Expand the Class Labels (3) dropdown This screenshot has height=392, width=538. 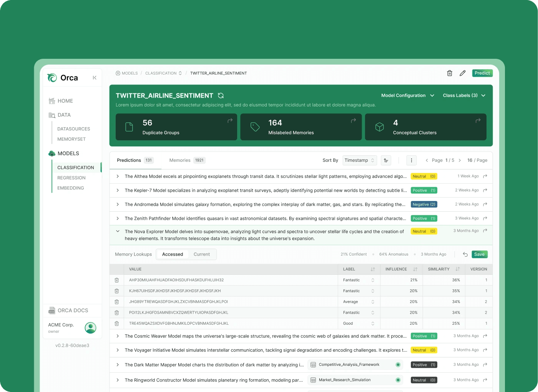click(464, 95)
